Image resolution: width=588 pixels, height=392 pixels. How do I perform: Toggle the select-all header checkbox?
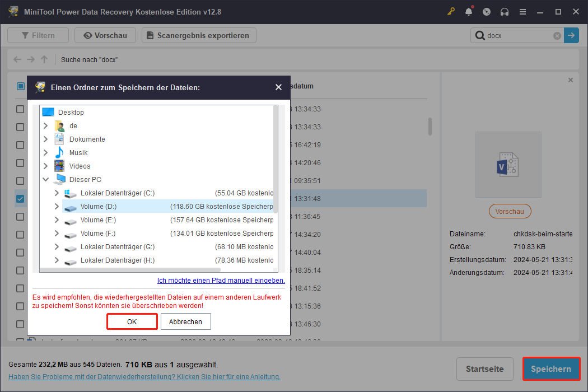coord(21,86)
